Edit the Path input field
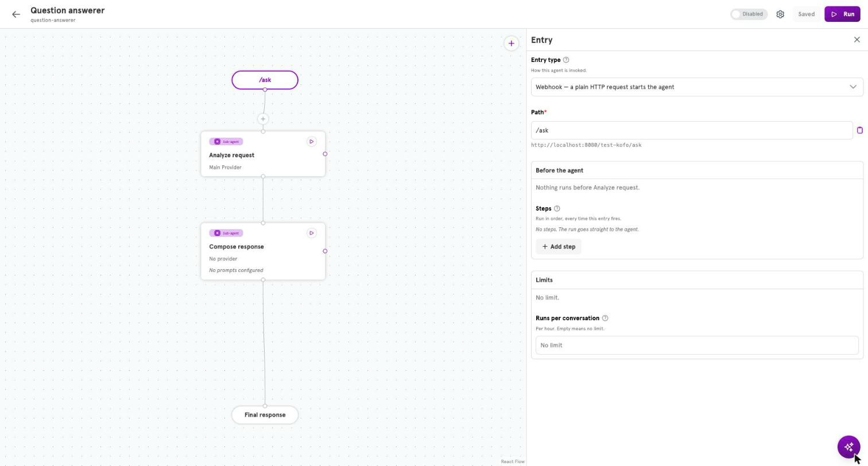Image resolution: width=868 pixels, height=466 pixels. tap(692, 130)
